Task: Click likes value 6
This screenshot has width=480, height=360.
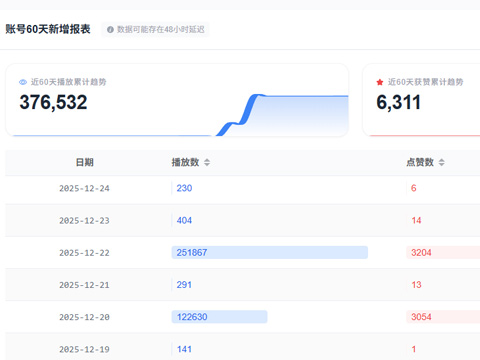Action: (x=414, y=188)
